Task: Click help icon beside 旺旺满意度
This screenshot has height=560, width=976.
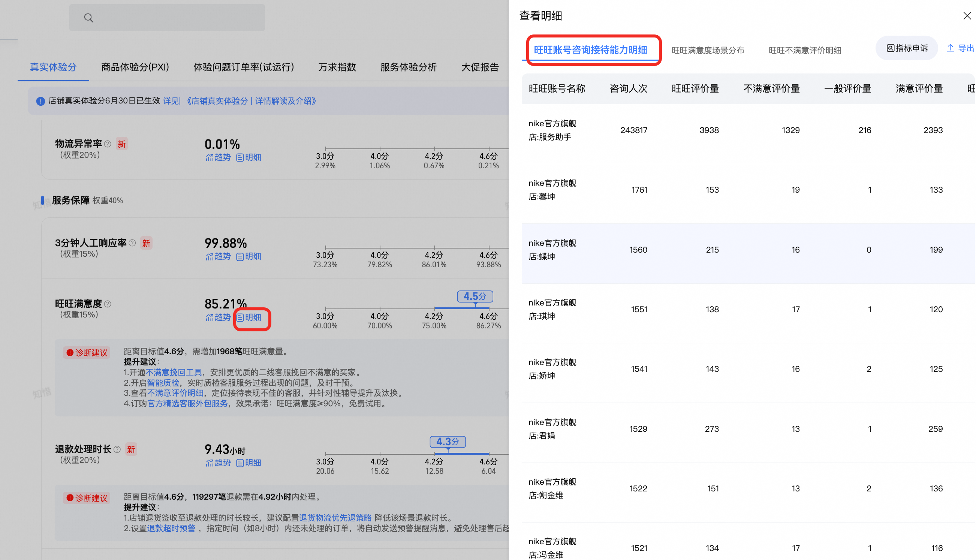Action: [108, 304]
